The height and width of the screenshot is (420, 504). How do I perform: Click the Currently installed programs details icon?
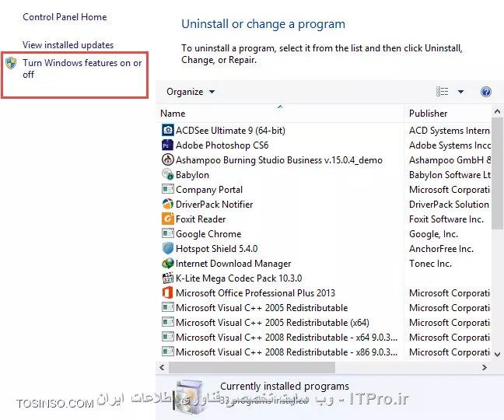[190, 397]
